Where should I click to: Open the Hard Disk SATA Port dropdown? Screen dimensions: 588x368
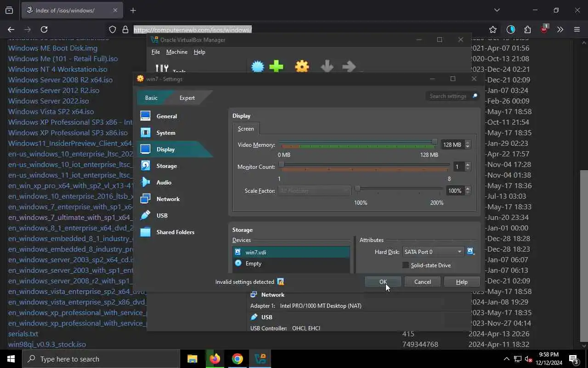click(433, 252)
